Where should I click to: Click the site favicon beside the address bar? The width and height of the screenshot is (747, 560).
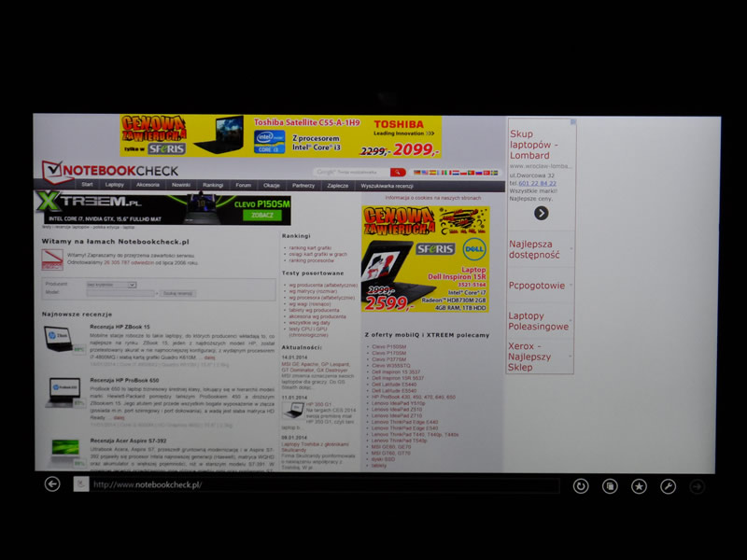[x=81, y=484]
